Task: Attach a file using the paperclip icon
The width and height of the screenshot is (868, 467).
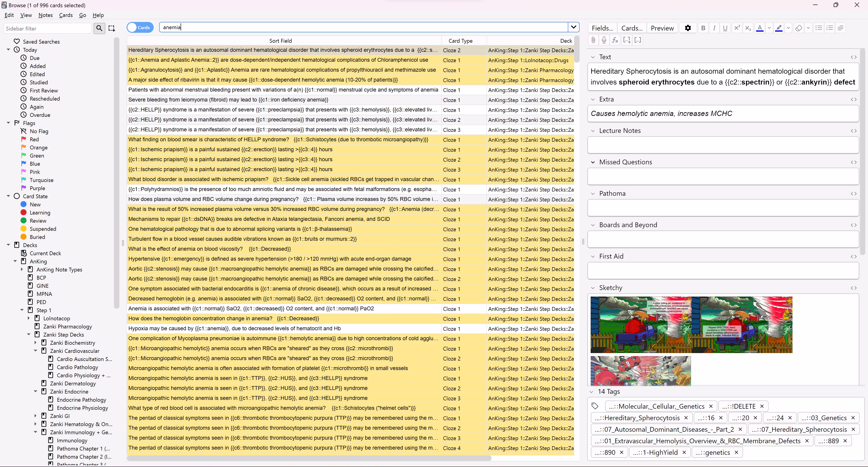Action: pyautogui.click(x=593, y=40)
